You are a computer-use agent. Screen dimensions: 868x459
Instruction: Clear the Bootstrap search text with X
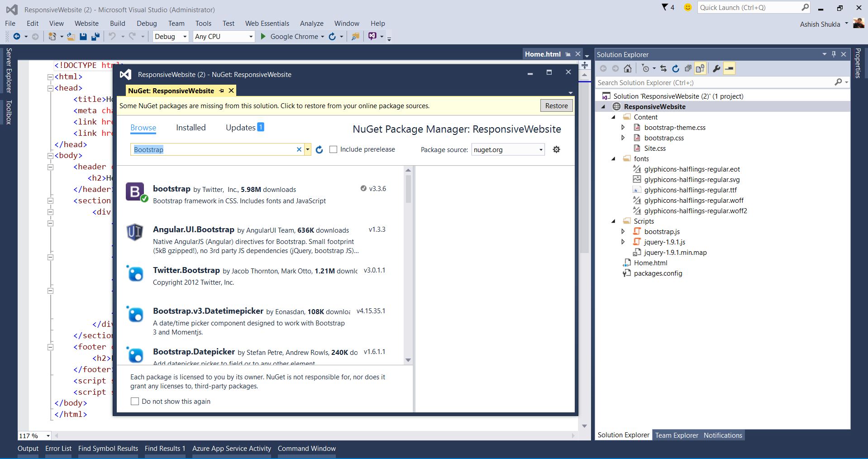[x=299, y=149]
